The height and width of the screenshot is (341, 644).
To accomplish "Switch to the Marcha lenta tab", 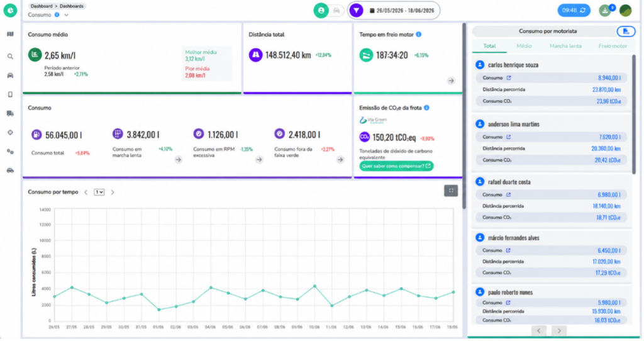I will point(565,46).
